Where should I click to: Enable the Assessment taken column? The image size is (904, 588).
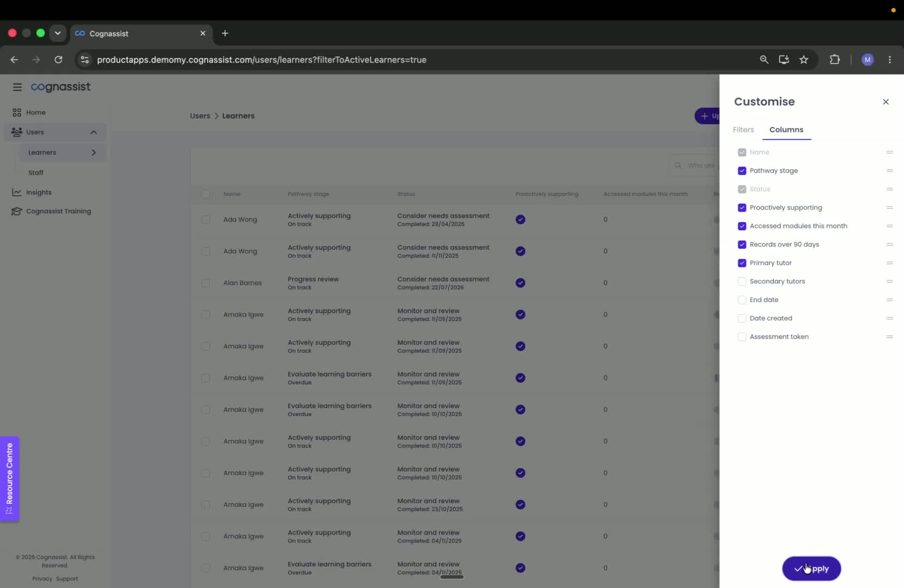pos(742,337)
